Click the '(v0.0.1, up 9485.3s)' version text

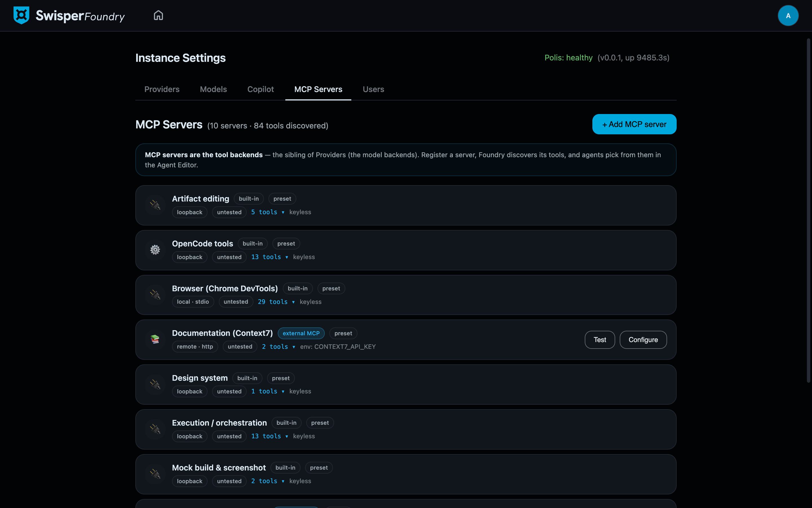tap(633, 58)
